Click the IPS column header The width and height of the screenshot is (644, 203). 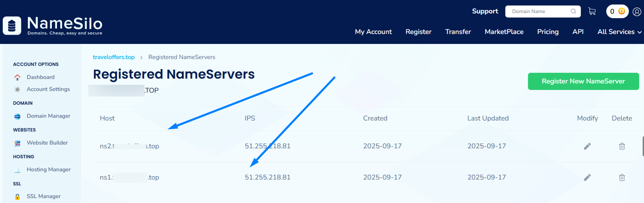point(250,118)
